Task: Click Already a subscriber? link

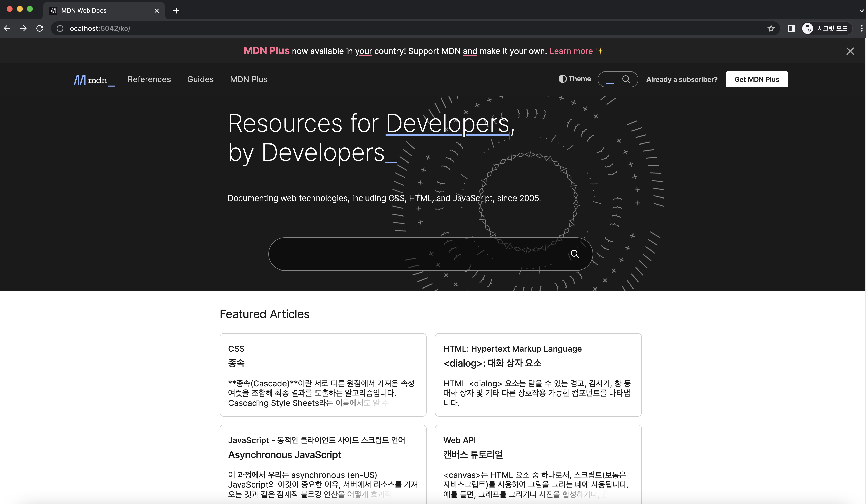Action: 681,80
